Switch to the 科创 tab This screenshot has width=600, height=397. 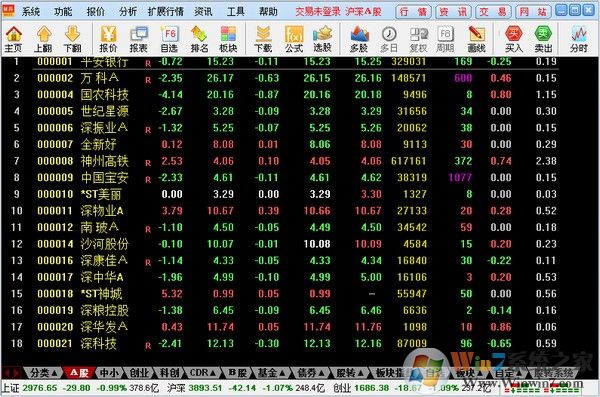pos(170,372)
